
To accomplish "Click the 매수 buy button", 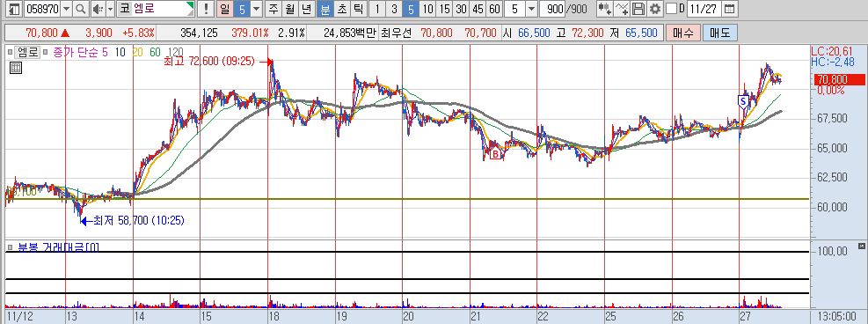I will (x=682, y=33).
